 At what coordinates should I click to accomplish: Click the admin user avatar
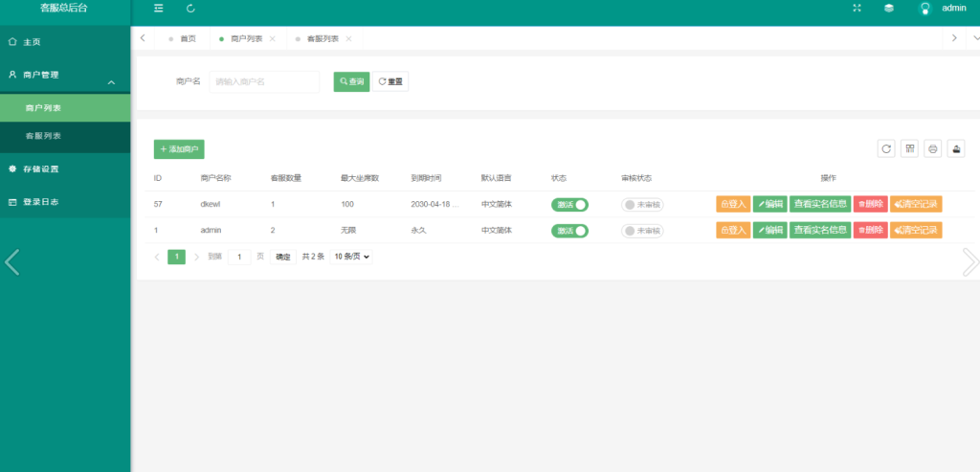pyautogui.click(x=925, y=8)
